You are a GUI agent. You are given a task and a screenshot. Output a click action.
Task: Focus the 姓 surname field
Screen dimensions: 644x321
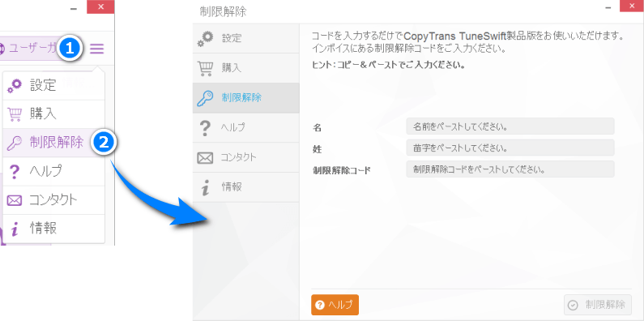tap(510, 148)
